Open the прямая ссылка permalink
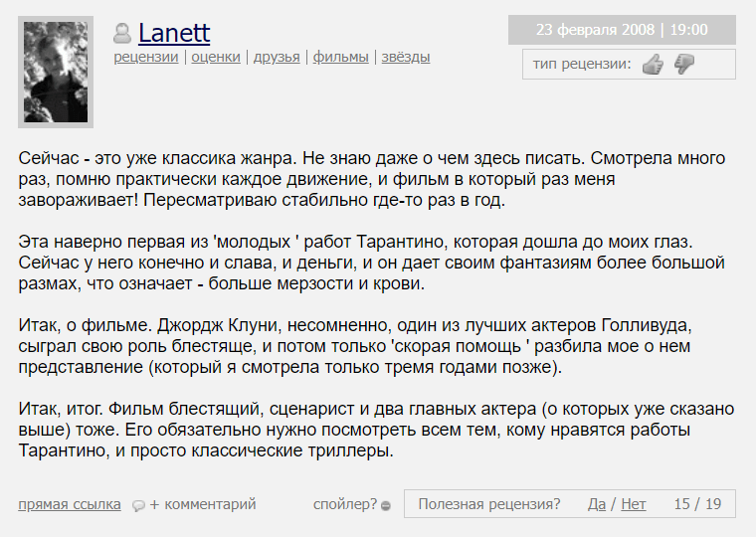The width and height of the screenshot is (756, 537). click(70, 504)
